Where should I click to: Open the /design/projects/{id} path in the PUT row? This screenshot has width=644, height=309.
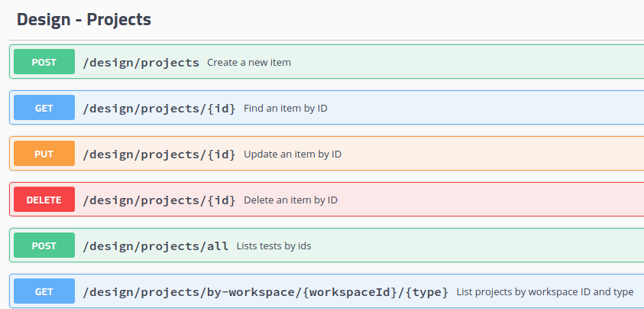(x=159, y=154)
